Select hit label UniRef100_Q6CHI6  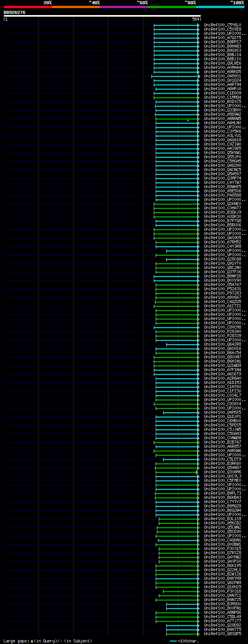tap(222, 348)
